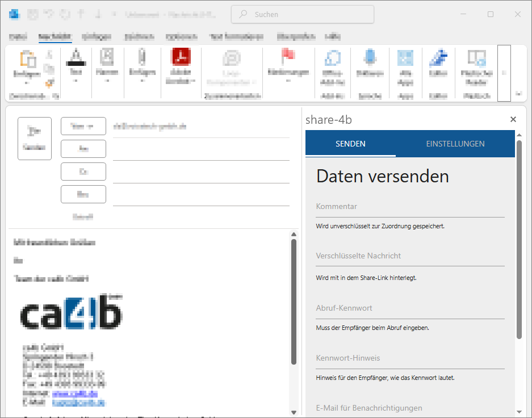
Task: Open the Von sender dropdown
Action: coord(83,126)
